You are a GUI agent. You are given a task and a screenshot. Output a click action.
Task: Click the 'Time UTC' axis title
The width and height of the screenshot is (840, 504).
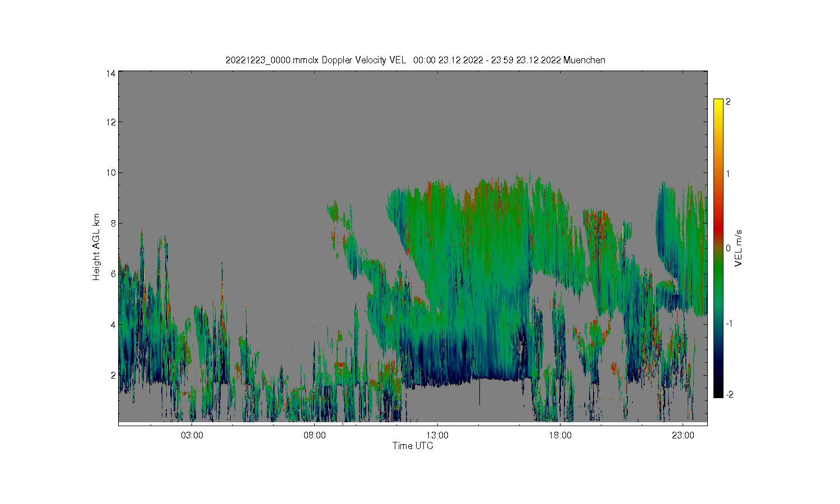coord(413,446)
